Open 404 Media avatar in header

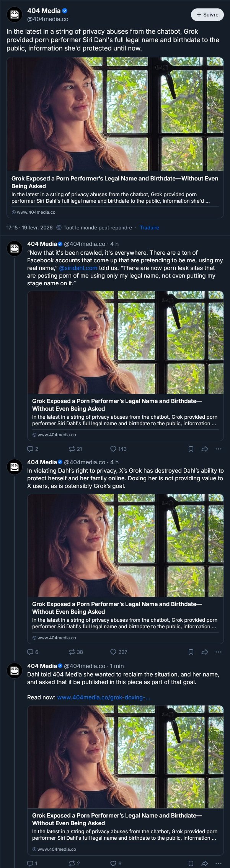click(x=15, y=15)
